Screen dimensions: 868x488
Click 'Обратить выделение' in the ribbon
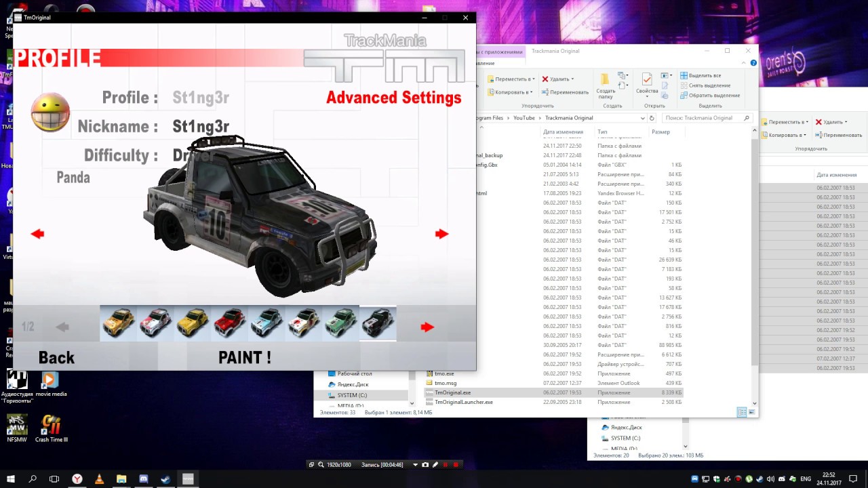pyautogui.click(x=709, y=96)
